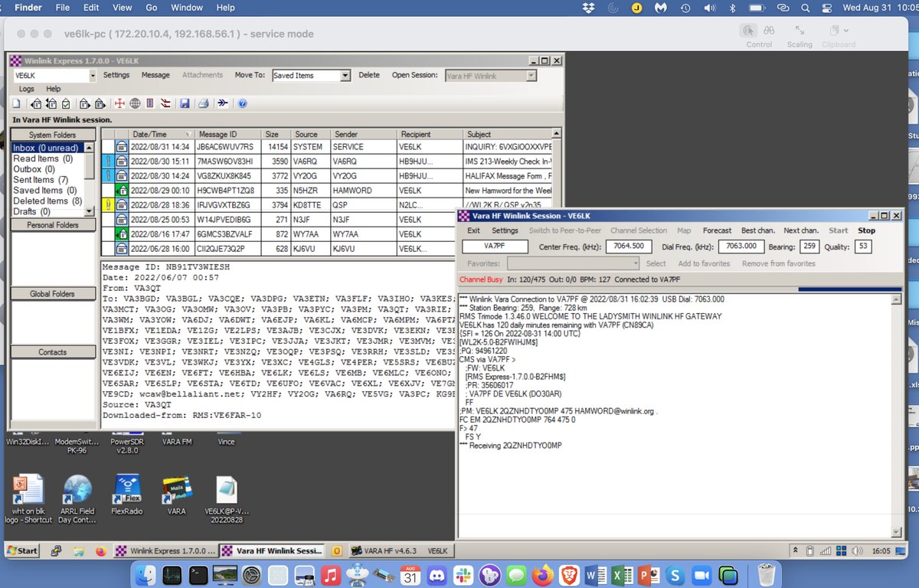Select Deleted Items (8) folder
Screen dimensions: 919x588
coord(47,201)
